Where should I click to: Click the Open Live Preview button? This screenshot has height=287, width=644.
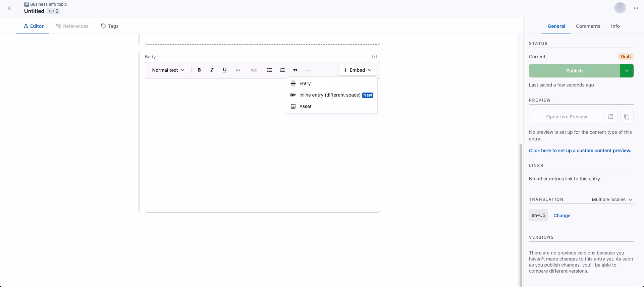pyautogui.click(x=567, y=117)
